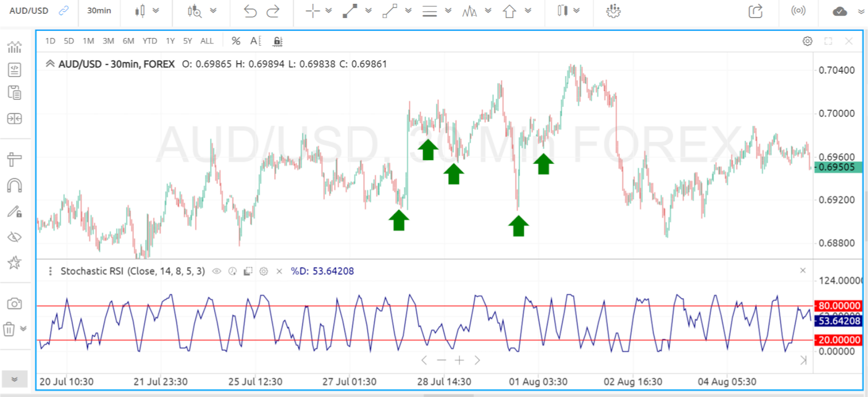Screen dimensions: 868x397
Task: Open the Stochastic RSI drag handle menu
Action: coord(50,271)
